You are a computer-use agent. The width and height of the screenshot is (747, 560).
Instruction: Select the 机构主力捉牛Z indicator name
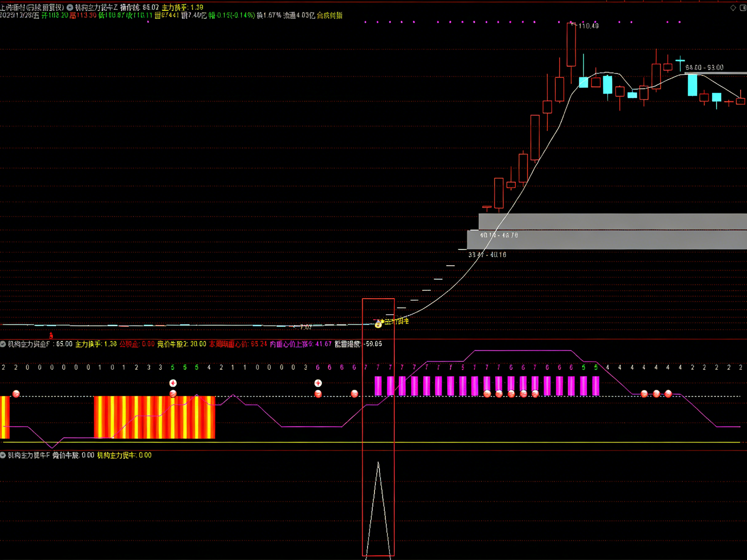97,7
